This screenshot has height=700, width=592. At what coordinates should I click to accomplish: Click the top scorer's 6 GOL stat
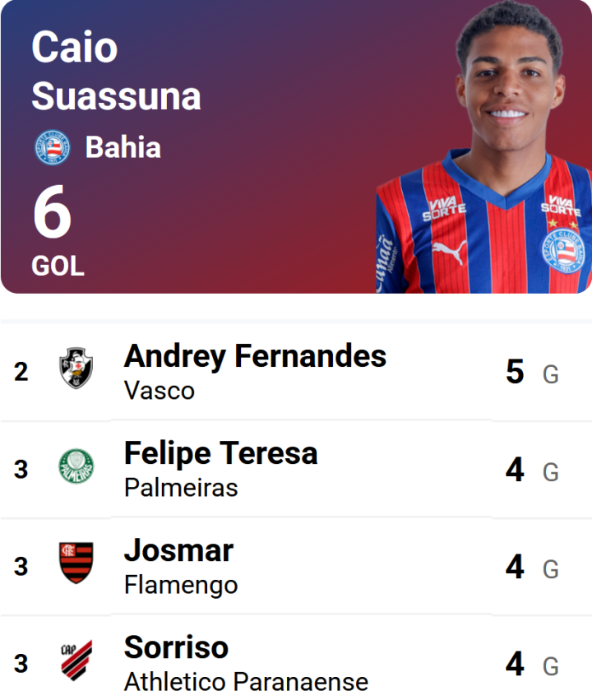[x=56, y=230]
